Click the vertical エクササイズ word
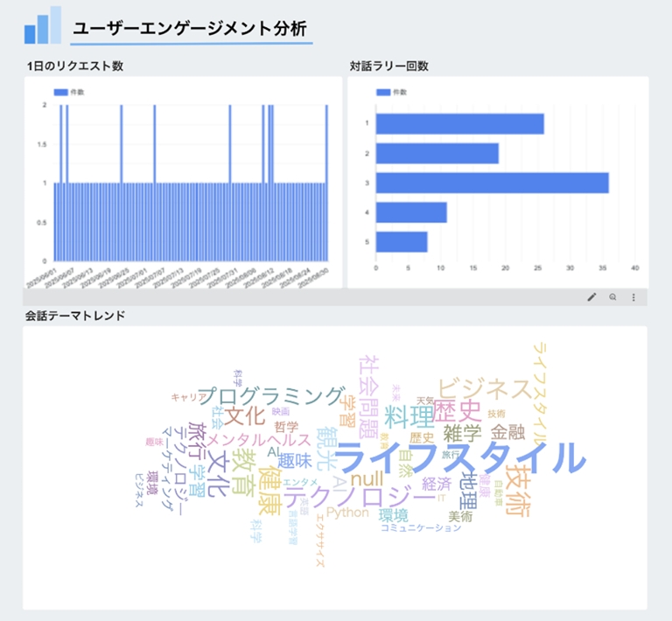Viewport: 672px width, 621px height. coord(319,540)
